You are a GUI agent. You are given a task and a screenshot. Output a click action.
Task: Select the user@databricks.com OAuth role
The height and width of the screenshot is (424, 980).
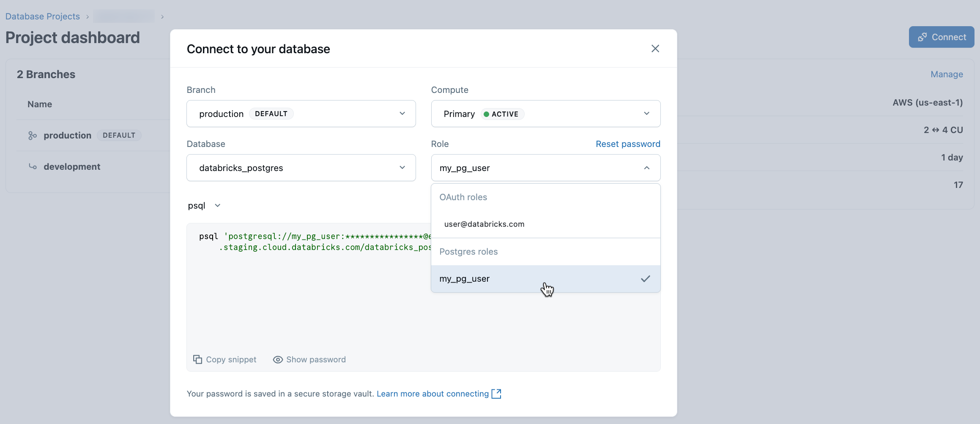(484, 224)
